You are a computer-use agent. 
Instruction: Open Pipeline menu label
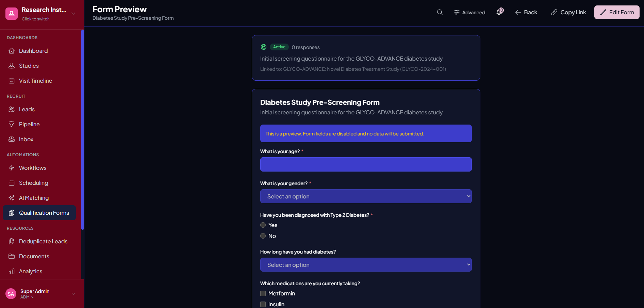pyautogui.click(x=29, y=124)
